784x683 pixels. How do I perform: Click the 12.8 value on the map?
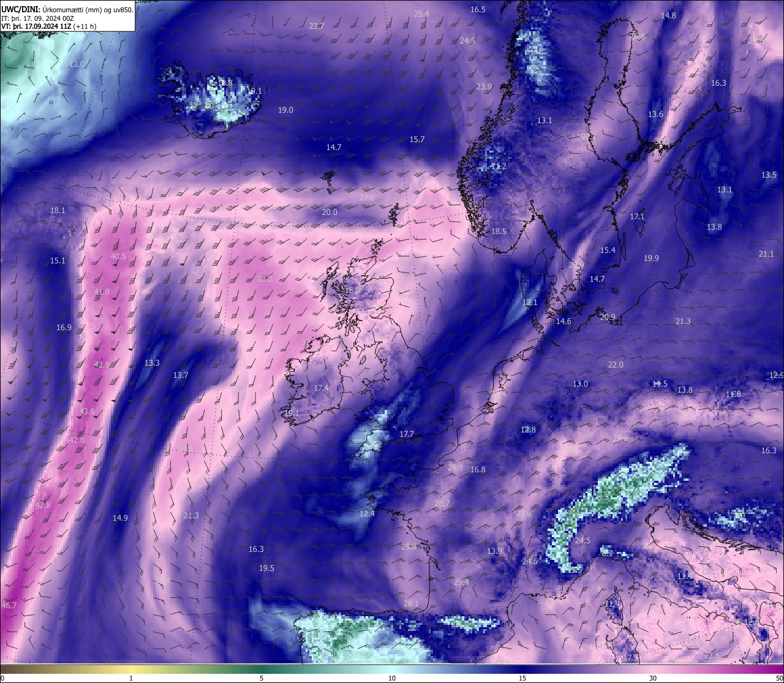click(528, 429)
